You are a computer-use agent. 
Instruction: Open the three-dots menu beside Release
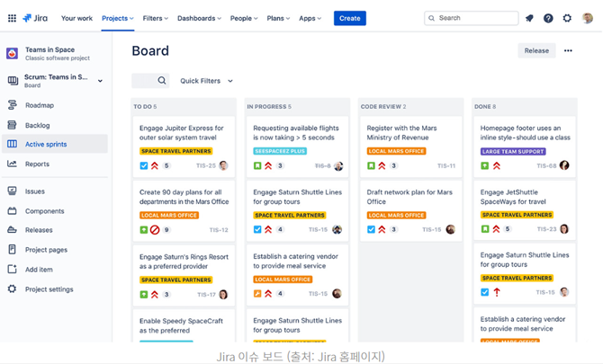pyautogui.click(x=568, y=50)
